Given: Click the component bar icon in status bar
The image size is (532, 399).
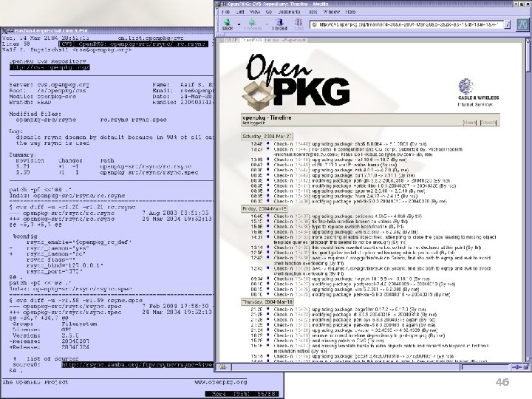Looking at the screenshot, I should coord(222,366).
